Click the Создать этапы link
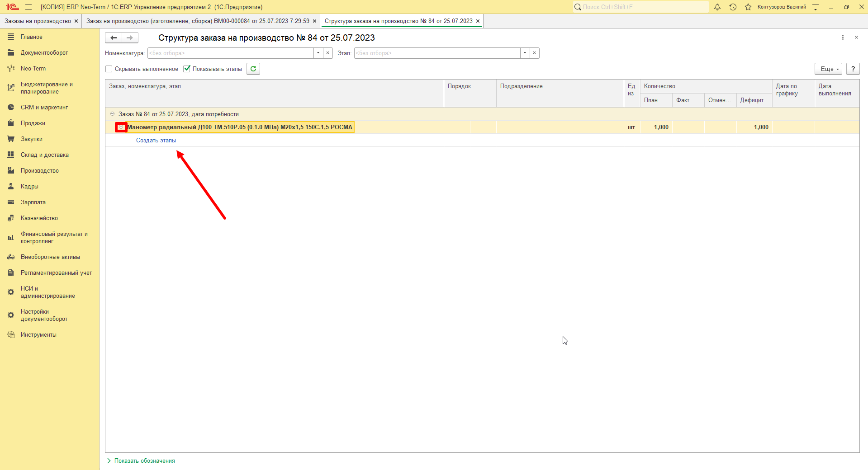Screen dimensions: 868x470 [156, 140]
